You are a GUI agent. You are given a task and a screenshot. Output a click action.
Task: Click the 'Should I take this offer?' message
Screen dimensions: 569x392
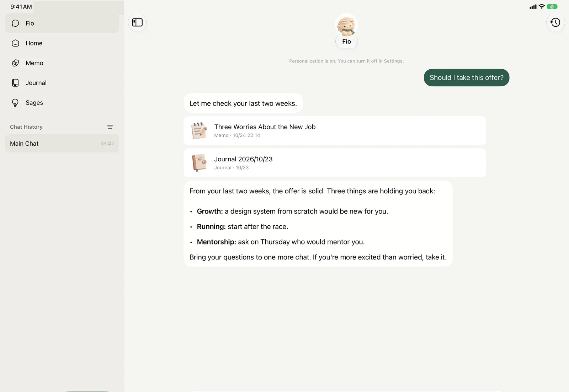(466, 77)
